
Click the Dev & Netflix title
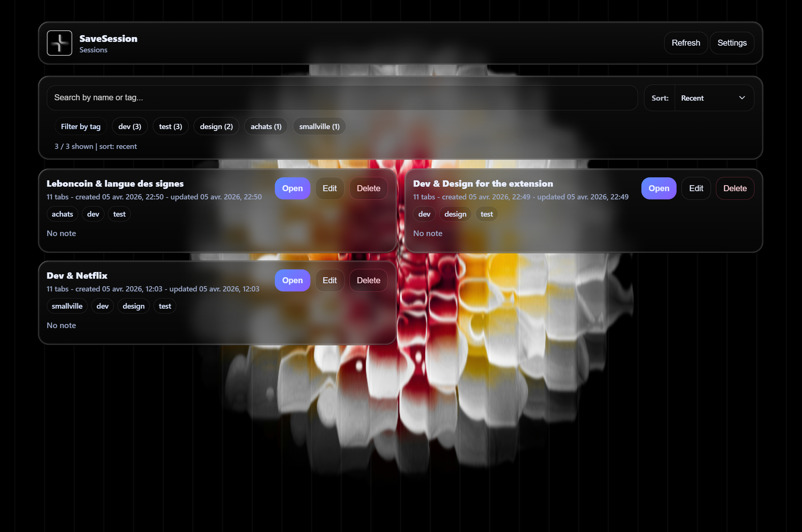pyautogui.click(x=77, y=276)
